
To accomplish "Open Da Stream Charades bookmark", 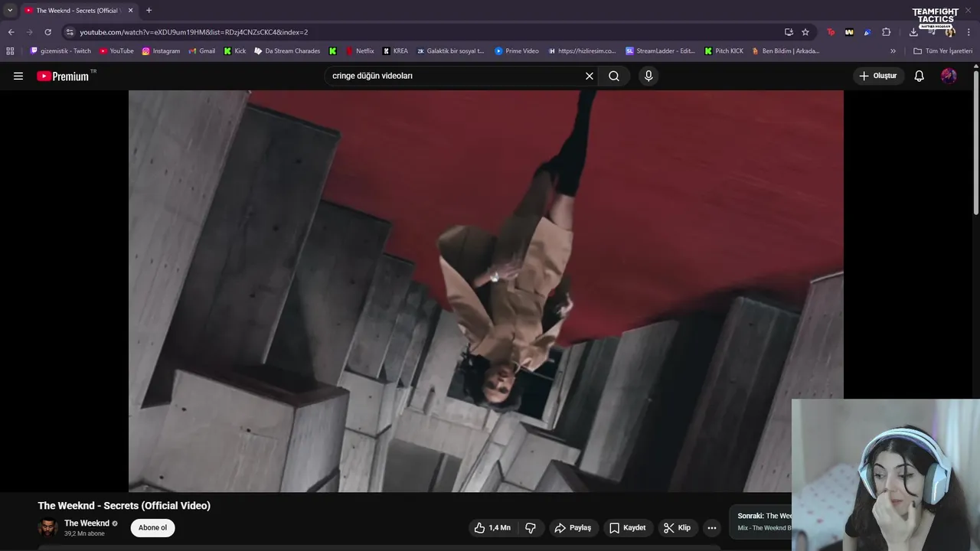I will click(287, 51).
